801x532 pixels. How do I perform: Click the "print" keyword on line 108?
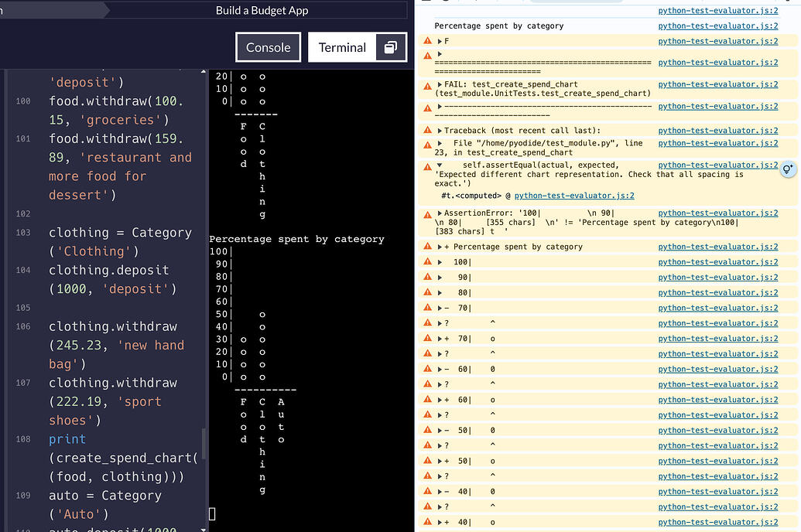[67, 439]
